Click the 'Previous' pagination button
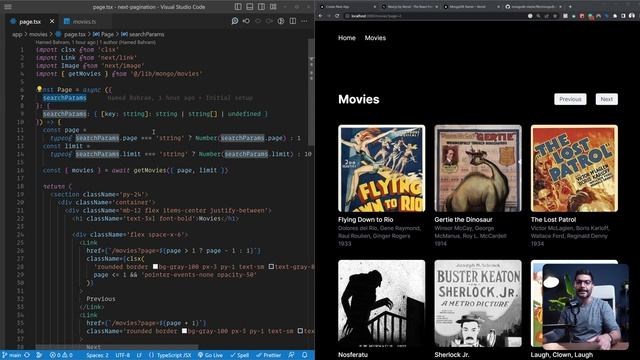 [x=570, y=99]
